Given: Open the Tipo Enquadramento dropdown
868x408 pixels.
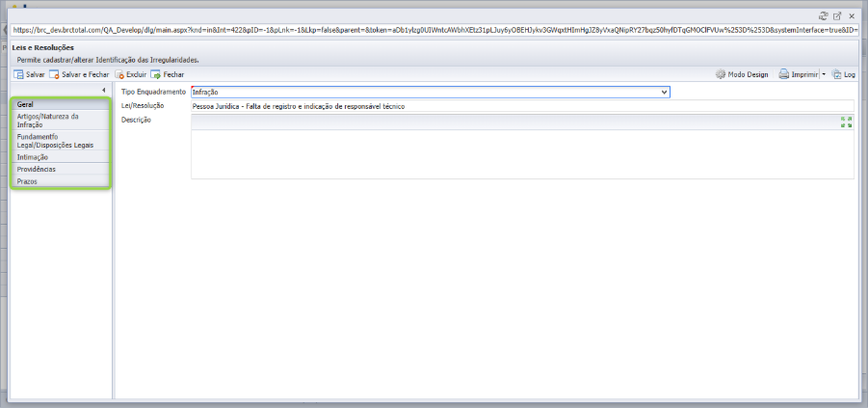Looking at the screenshot, I should tap(430, 92).
